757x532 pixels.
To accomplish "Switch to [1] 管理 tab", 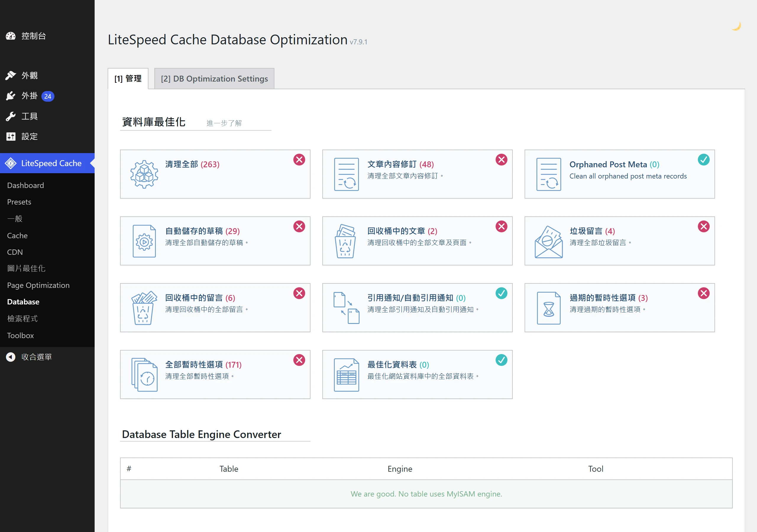I will [128, 79].
